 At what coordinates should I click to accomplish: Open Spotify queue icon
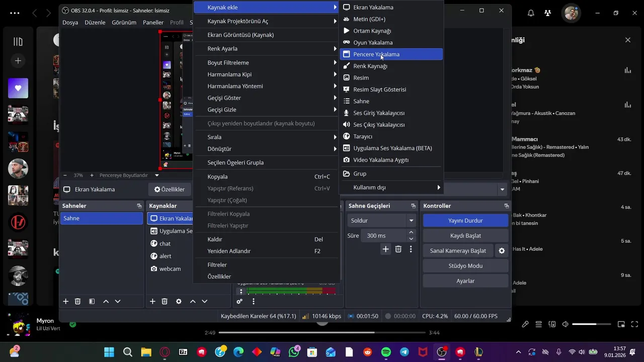[539, 324]
